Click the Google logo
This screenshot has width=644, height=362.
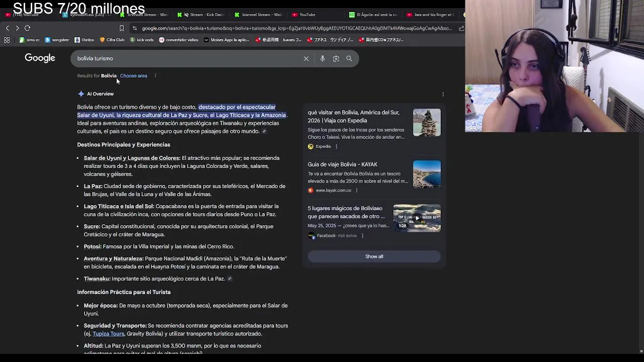(40, 58)
